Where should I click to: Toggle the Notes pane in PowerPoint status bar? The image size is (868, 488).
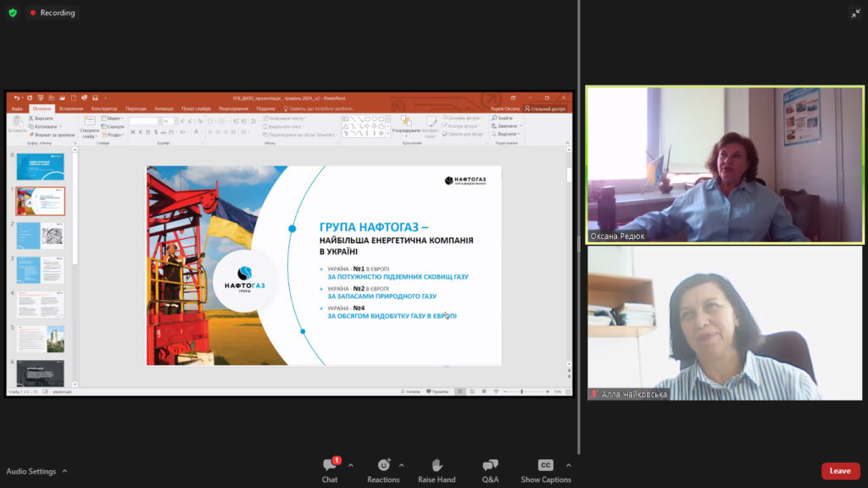click(410, 391)
